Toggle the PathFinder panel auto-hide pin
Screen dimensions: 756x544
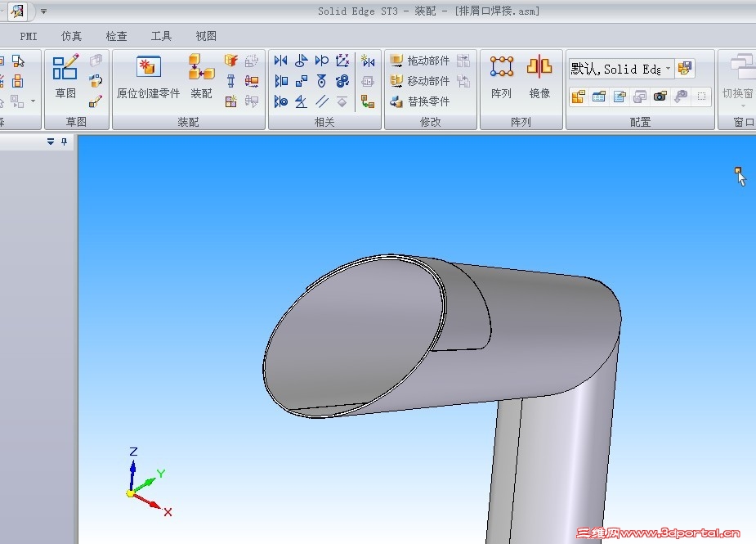coord(64,142)
